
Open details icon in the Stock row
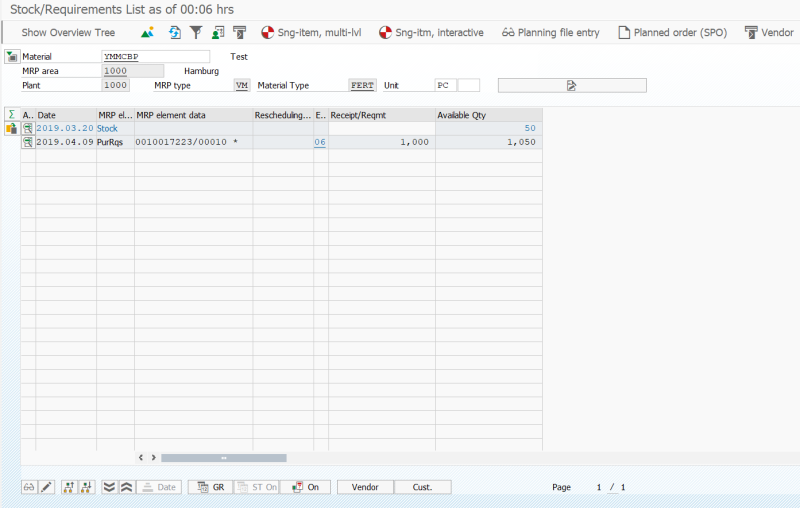(28, 129)
